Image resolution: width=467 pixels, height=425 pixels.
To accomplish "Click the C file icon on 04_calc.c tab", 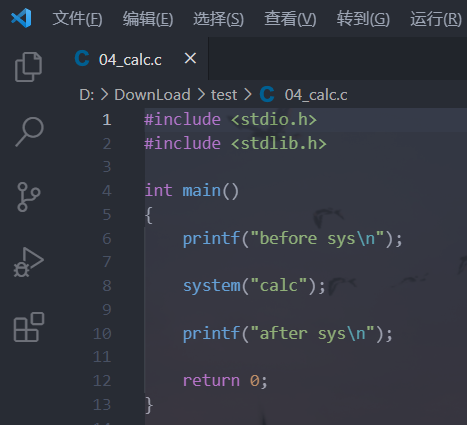I will pos(82,59).
